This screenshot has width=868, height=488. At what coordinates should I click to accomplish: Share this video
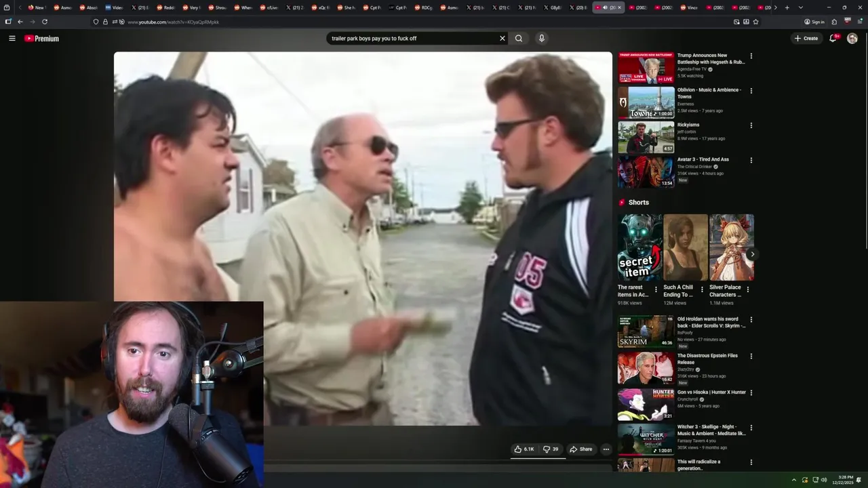581,449
